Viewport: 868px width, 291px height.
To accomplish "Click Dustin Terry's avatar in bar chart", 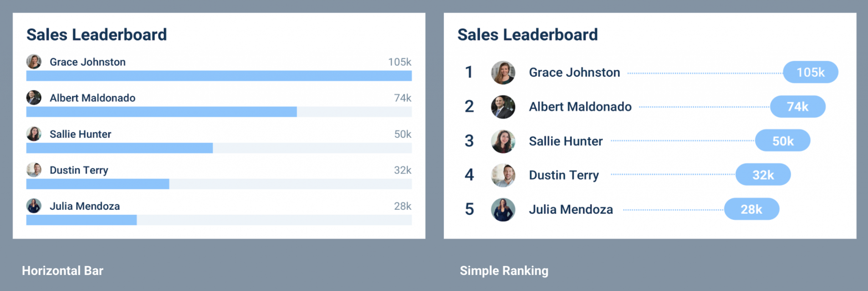I will 34,170.
